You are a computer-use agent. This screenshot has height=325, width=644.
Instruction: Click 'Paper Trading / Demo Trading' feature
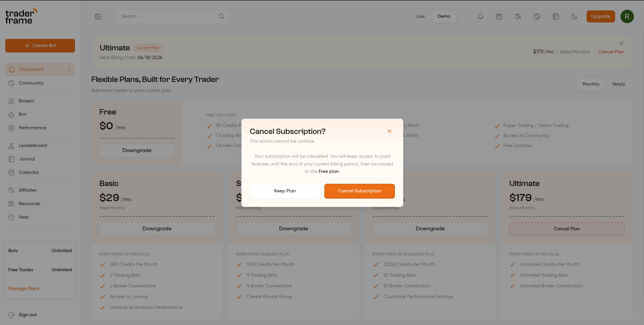pos(536,126)
